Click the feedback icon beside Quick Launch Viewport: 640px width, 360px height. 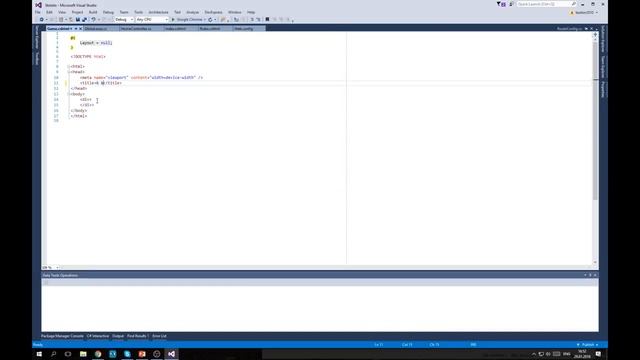(x=511, y=4)
